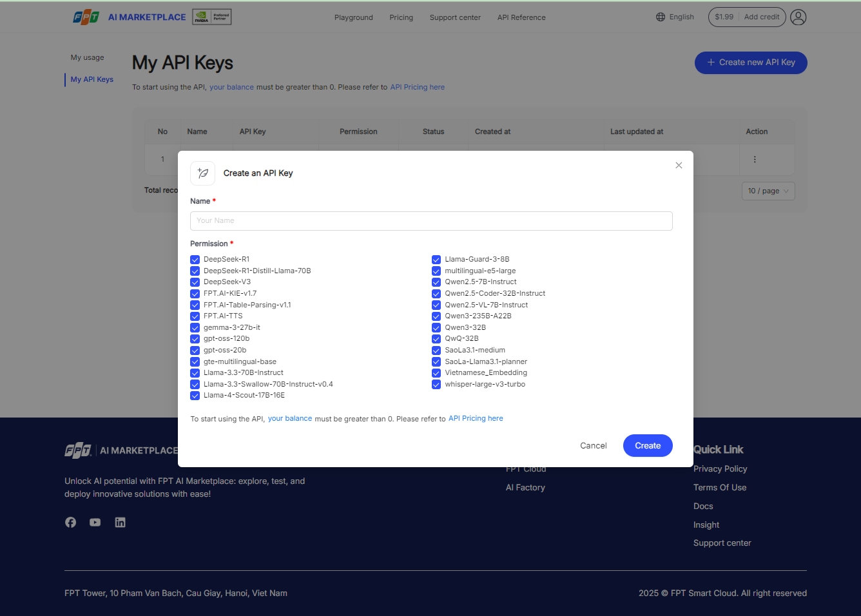The width and height of the screenshot is (861, 616).
Task: Open the YouTube social icon in footer
Action: tap(95, 523)
